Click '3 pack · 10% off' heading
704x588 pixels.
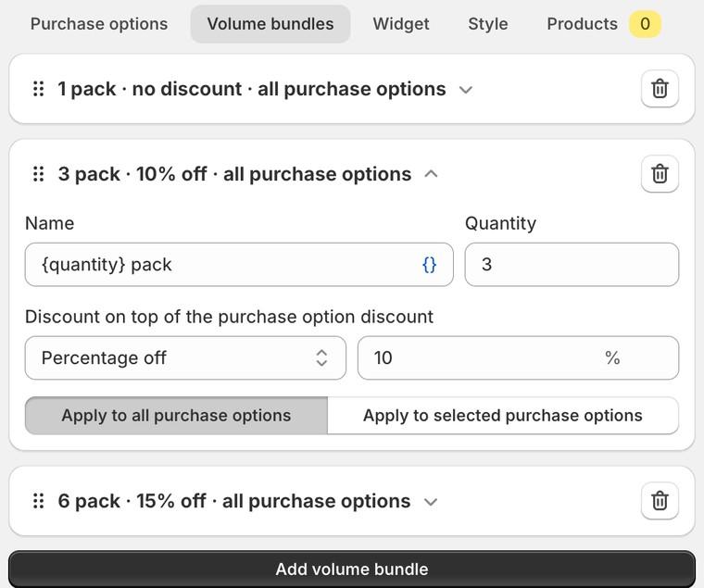coord(234,174)
